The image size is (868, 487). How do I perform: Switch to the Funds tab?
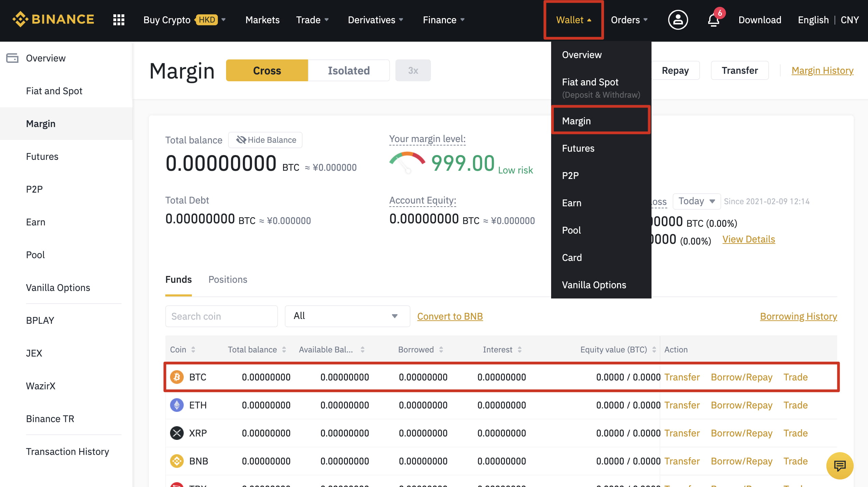(178, 279)
